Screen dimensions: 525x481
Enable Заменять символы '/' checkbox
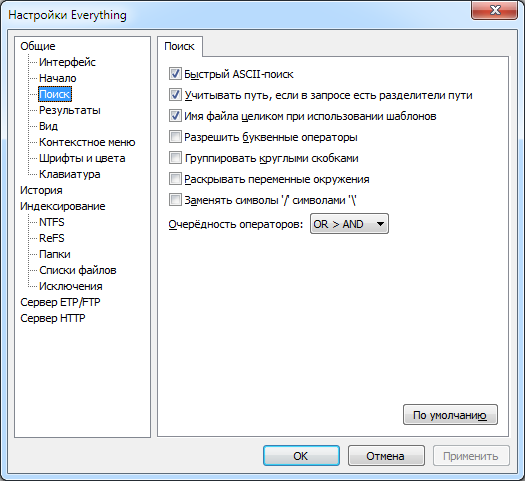(175, 200)
